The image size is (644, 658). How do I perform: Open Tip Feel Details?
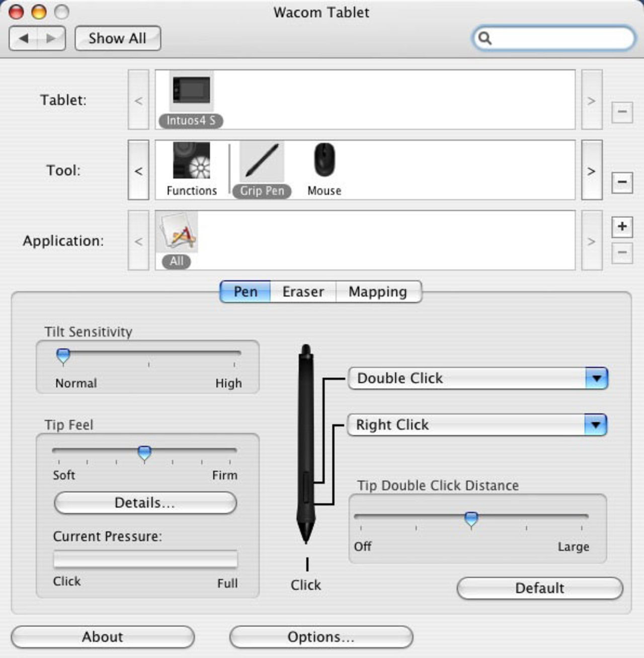[145, 503]
